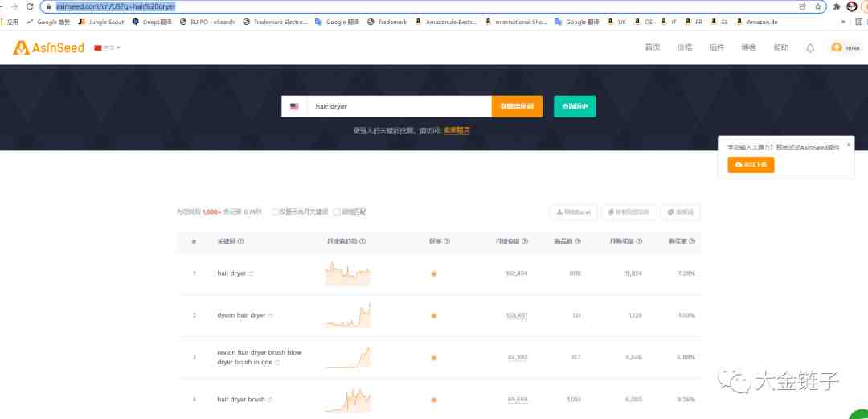Screen dimensions: 868x419
Task: Click the competition dot for dyson hair dryer
Action: [433, 315]
